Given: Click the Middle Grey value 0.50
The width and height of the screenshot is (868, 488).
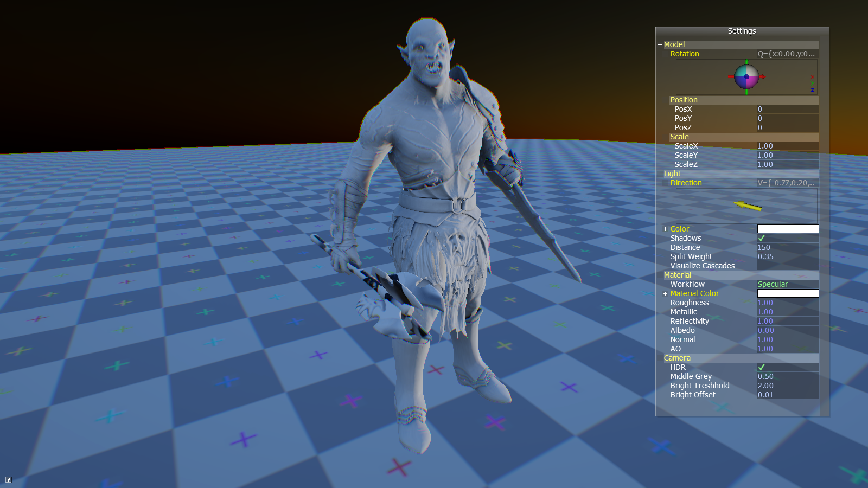Looking at the screenshot, I should pyautogui.click(x=788, y=376).
